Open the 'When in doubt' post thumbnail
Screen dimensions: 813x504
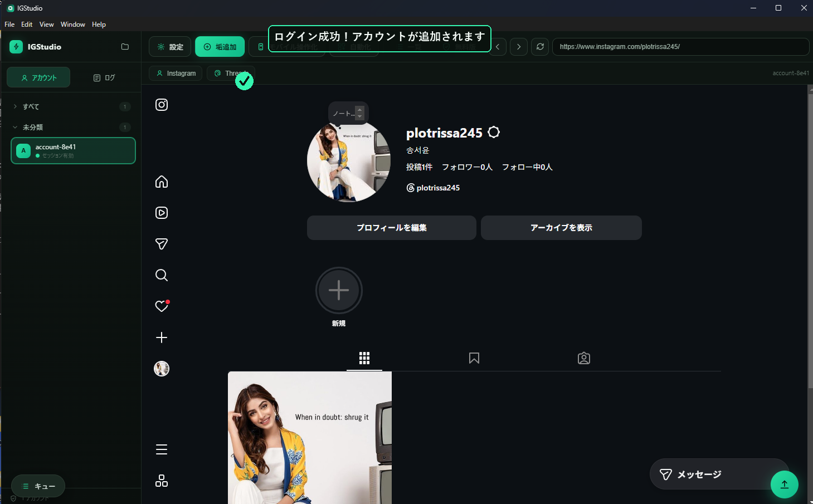[x=310, y=438]
